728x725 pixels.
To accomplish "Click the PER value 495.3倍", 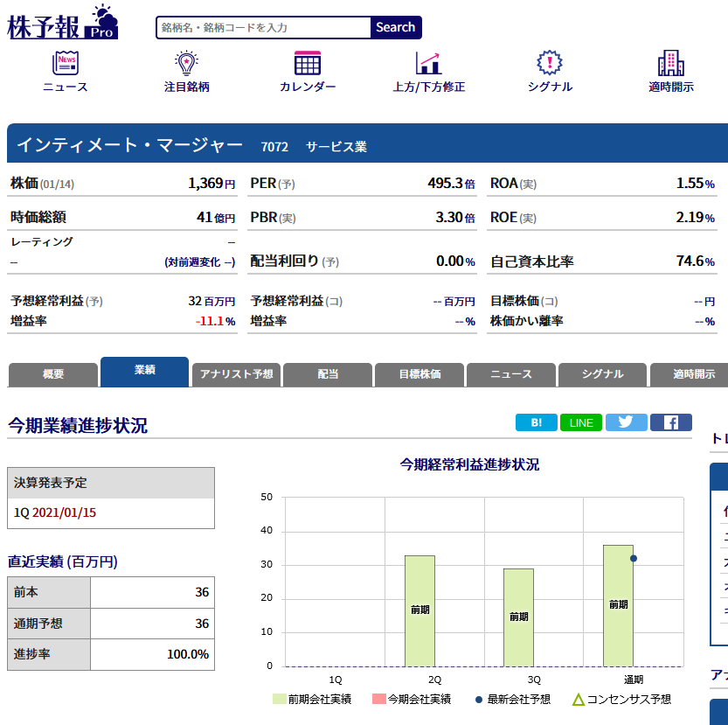I will 451,183.
